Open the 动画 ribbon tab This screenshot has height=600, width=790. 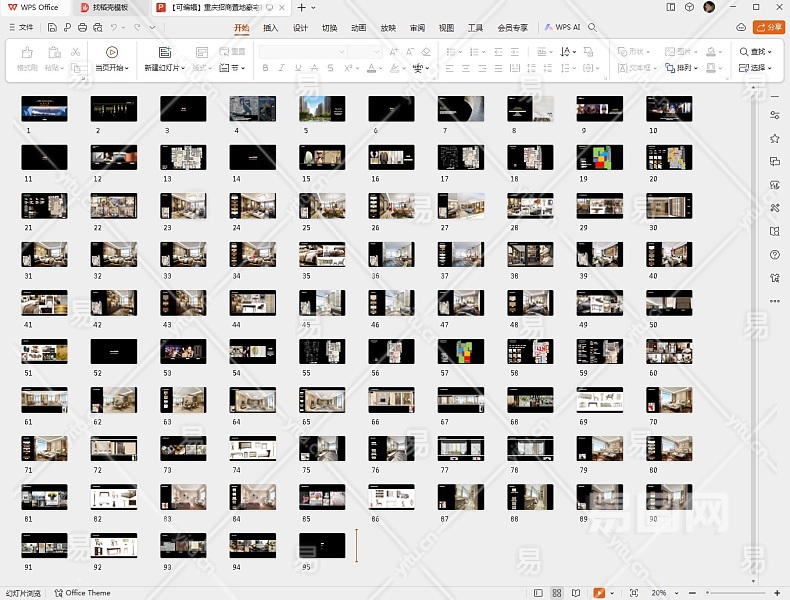point(358,28)
